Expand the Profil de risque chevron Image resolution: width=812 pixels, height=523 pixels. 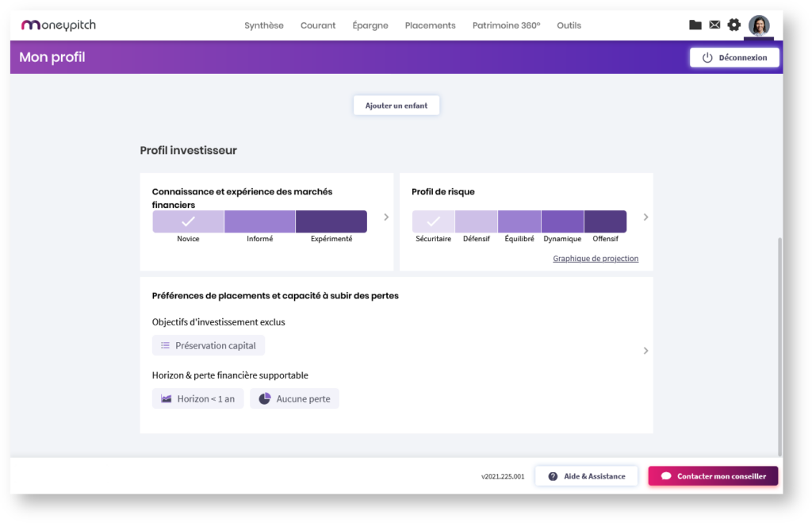tap(645, 217)
